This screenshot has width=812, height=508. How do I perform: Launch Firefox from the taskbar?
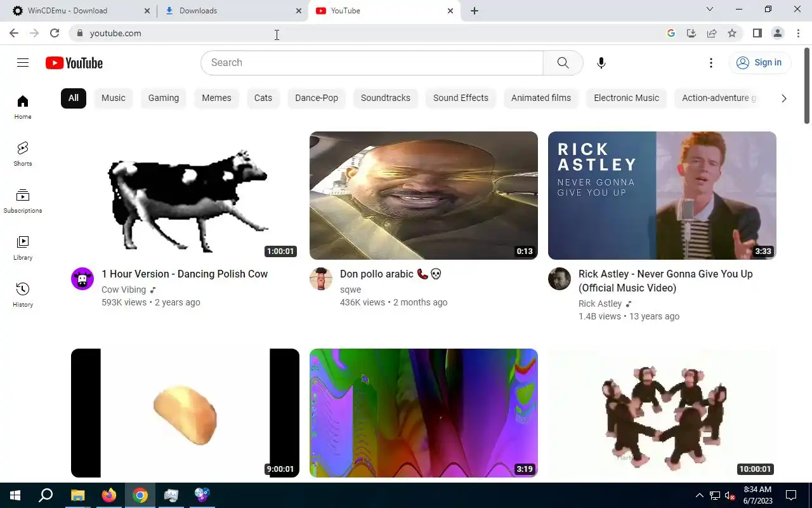pyautogui.click(x=109, y=495)
